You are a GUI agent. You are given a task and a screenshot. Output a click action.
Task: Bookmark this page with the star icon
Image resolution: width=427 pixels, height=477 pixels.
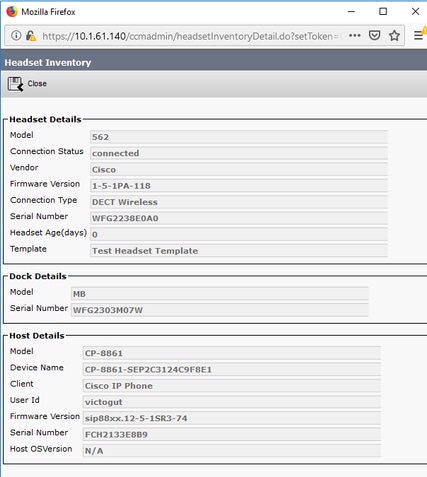[394, 35]
